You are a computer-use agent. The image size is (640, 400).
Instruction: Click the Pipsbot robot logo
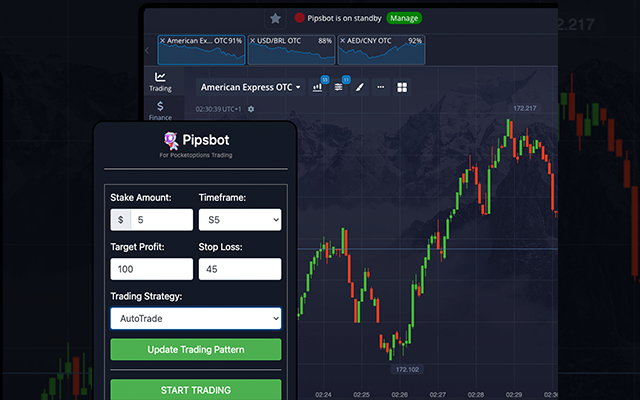pyautogui.click(x=171, y=141)
